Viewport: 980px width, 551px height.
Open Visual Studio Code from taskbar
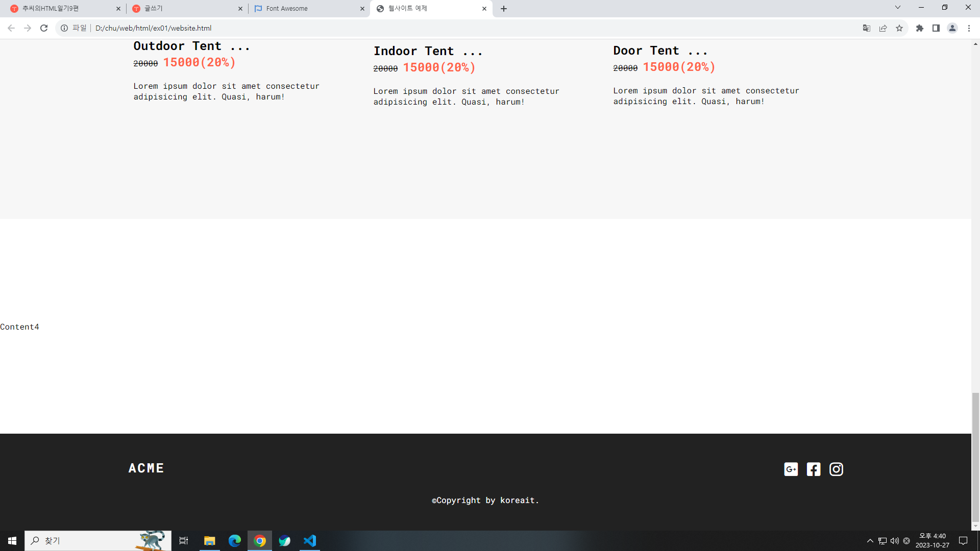pos(310,541)
